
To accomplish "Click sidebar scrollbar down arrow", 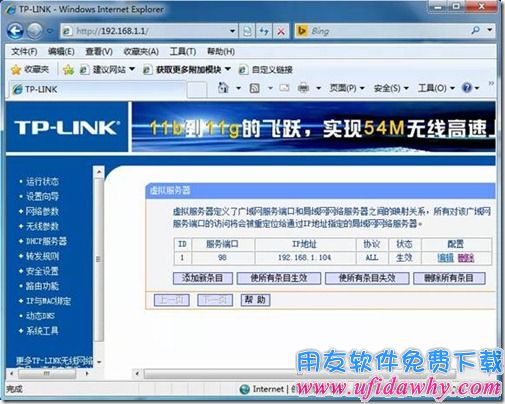I will tap(99, 362).
